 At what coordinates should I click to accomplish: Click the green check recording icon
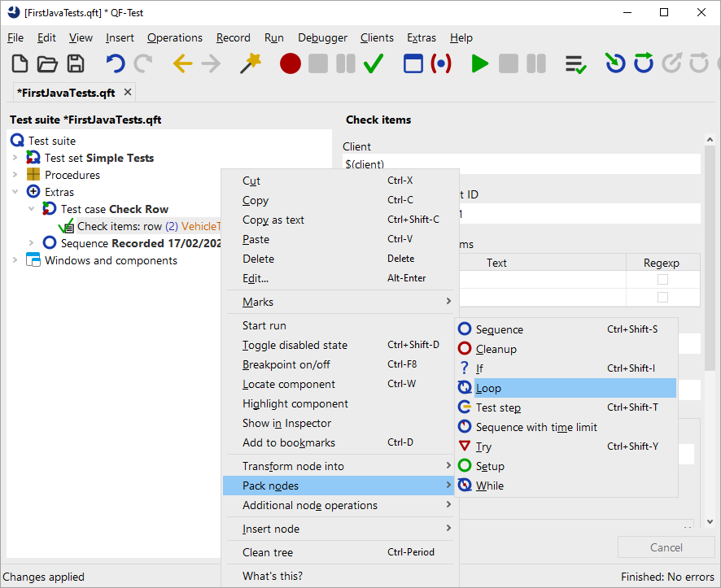coord(374,63)
